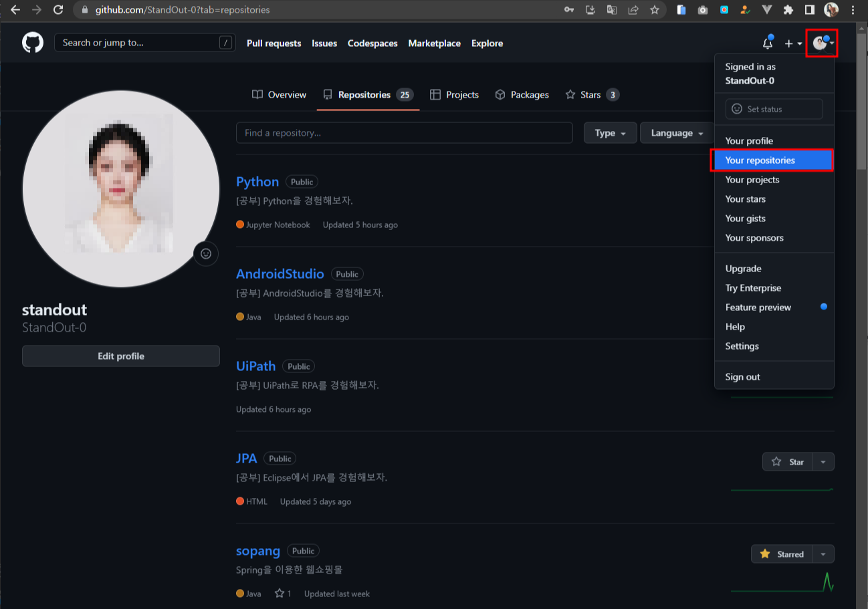The width and height of the screenshot is (868, 609).
Task: Select Your stars in the user menu
Action: pos(774,199)
